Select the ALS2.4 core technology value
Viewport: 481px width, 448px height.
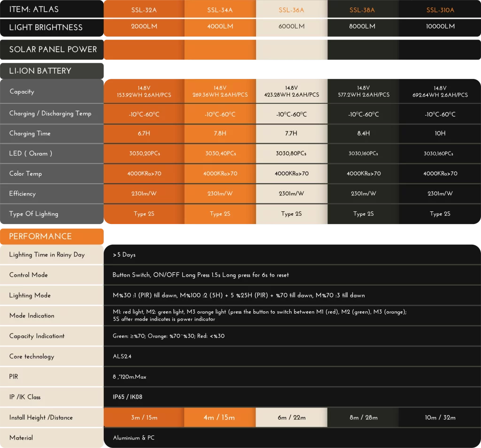[122, 356]
